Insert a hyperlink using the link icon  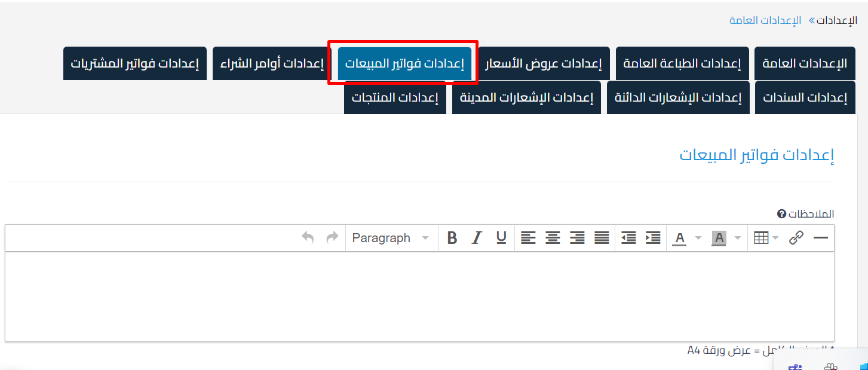click(796, 237)
